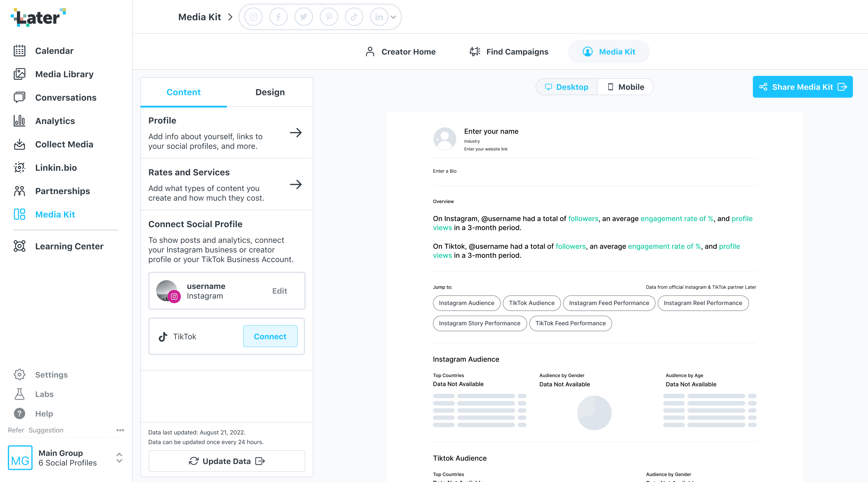The height and width of the screenshot is (482, 868).
Task: Switch preview to Desktop view
Action: click(567, 87)
